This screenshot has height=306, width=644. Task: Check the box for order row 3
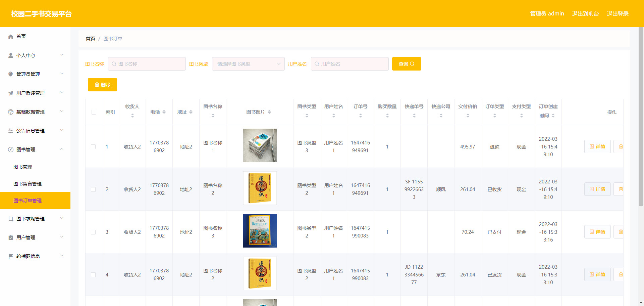click(x=93, y=232)
